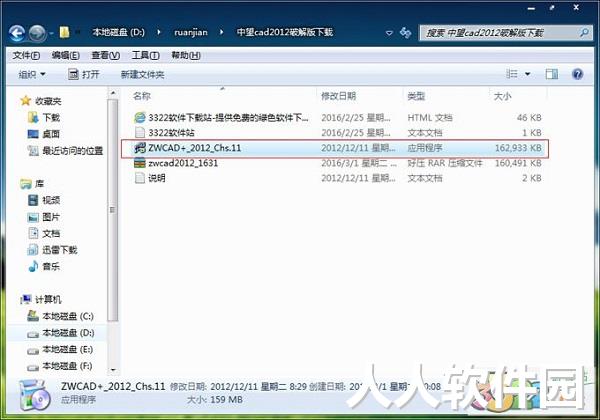Image resolution: width=600 pixels, height=420 pixels.
Task: Open the view options dropdown arrow
Action: pyautogui.click(x=527, y=74)
